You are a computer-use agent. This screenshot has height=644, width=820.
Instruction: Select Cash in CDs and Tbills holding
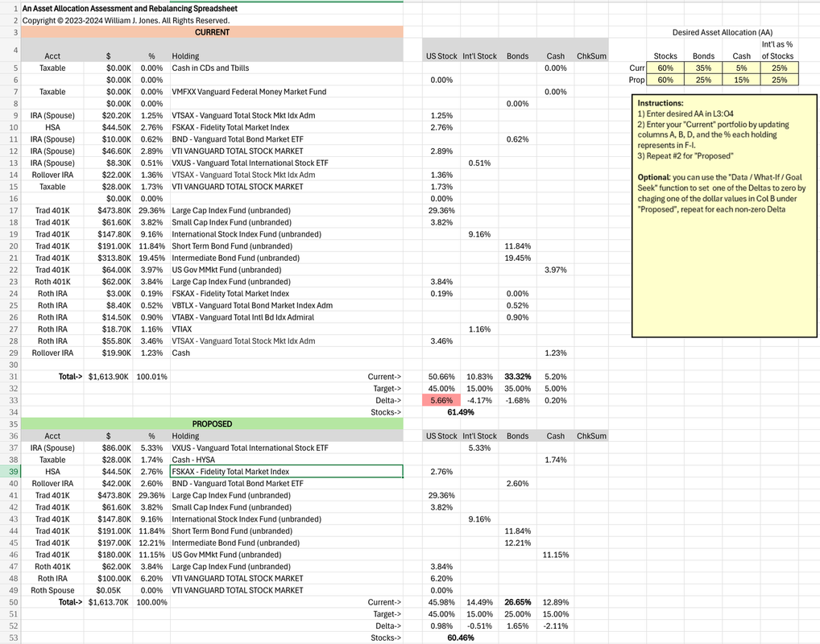tap(287, 68)
